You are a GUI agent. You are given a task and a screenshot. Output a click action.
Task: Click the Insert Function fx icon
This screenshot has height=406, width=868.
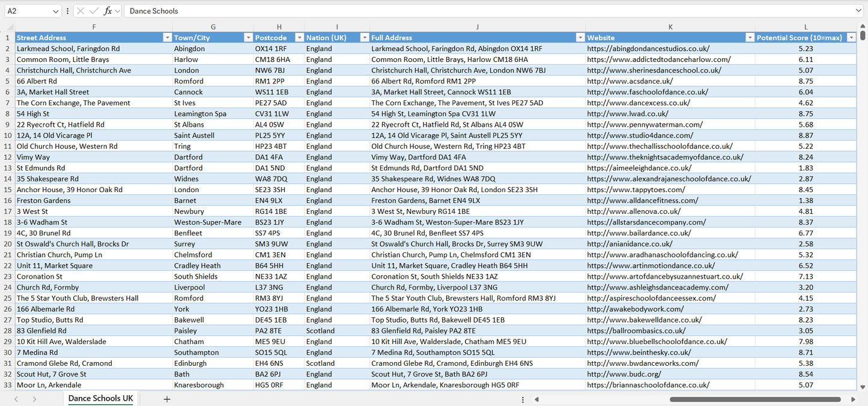point(108,11)
